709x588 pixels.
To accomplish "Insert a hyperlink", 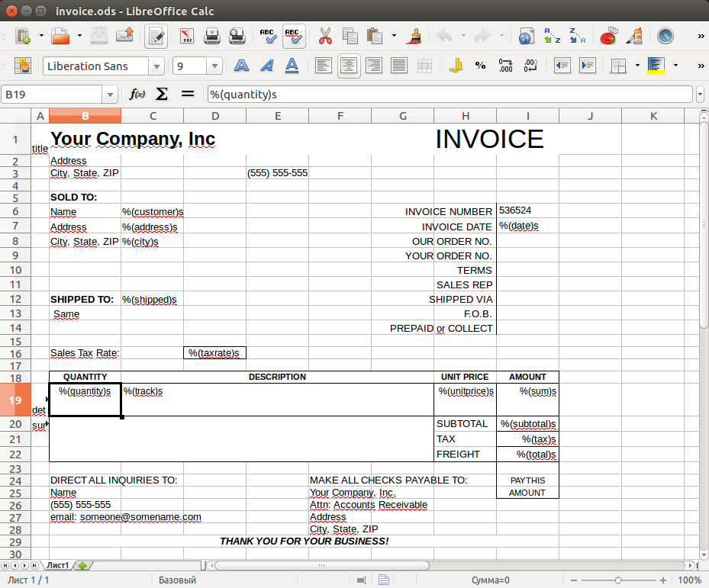I will (527, 36).
